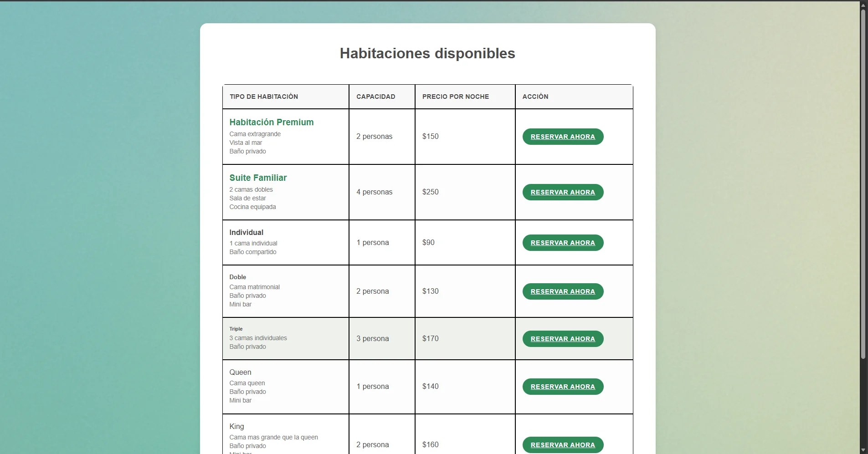Click the vertical page scrollbar thumb
The image size is (868, 454).
click(863, 182)
